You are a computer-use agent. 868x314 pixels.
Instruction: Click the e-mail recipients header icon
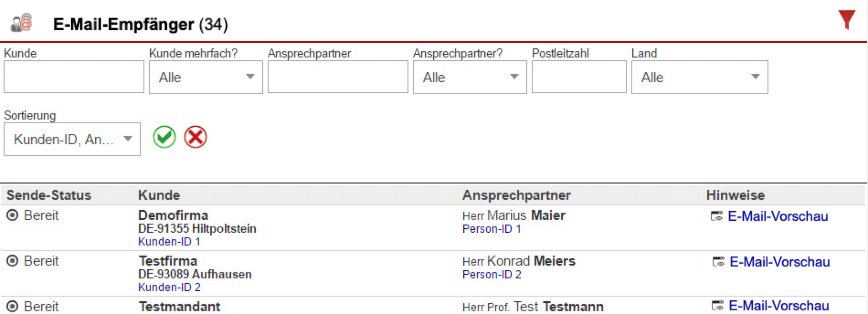click(21, 23)
